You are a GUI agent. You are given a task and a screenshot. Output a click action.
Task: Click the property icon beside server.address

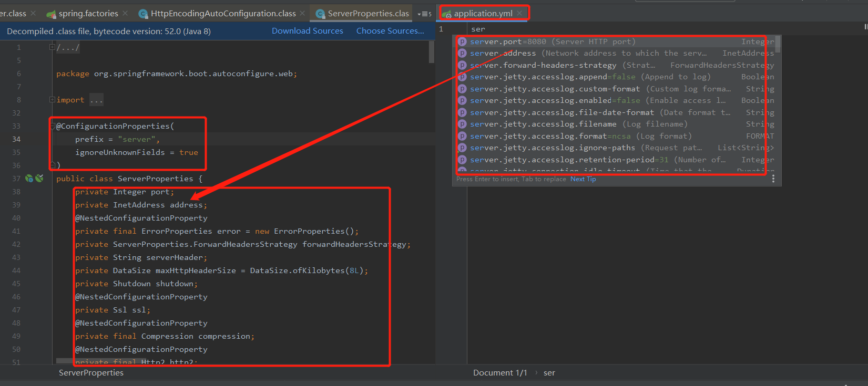pyautogui.click(x=462, y=53)
